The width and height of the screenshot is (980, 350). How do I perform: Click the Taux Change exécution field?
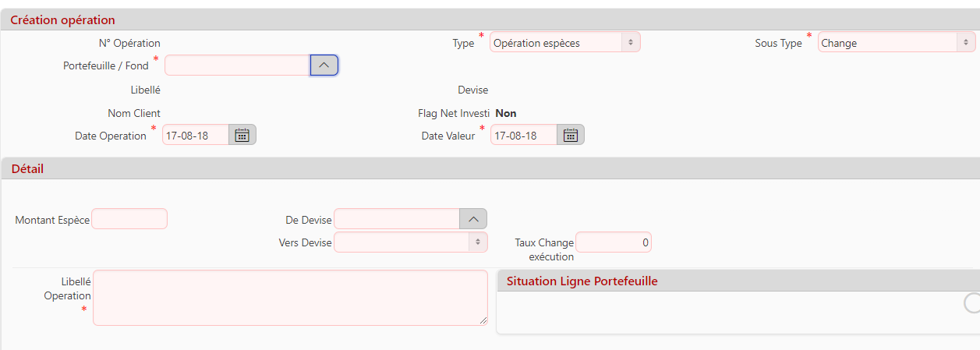point(614,242)
